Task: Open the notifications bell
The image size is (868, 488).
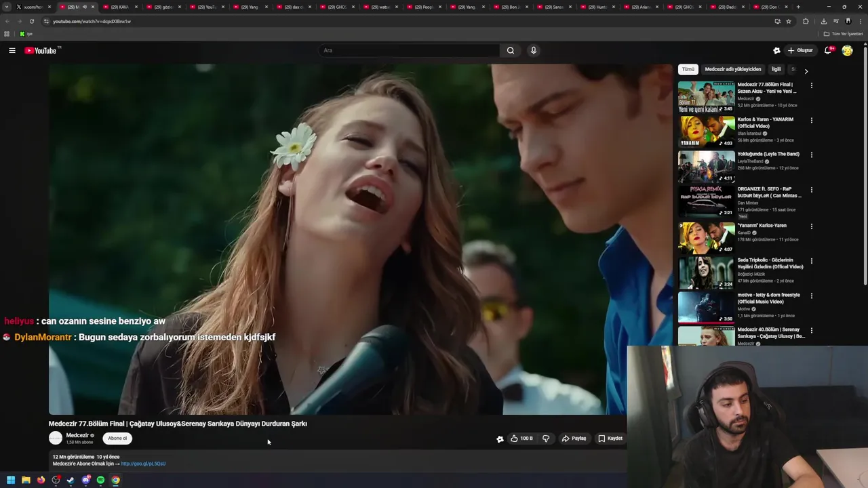Action: pyautogui.click(x=828, y=50)
